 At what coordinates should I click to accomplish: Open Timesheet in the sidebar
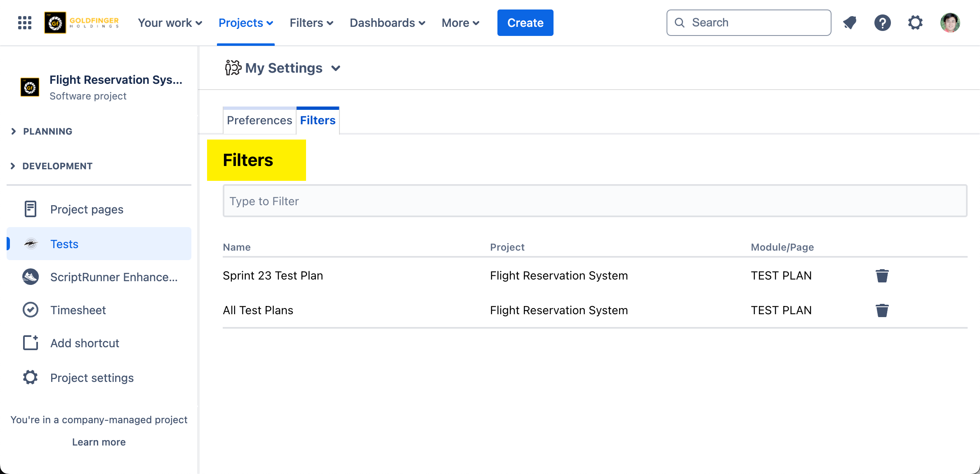coord(78,310)
